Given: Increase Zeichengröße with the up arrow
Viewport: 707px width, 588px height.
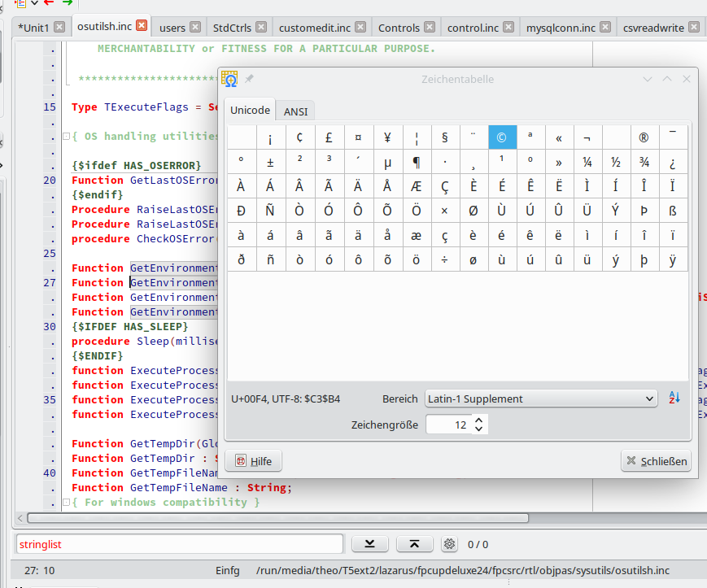Looking at the screenshot, I should (x=479, y=420).
